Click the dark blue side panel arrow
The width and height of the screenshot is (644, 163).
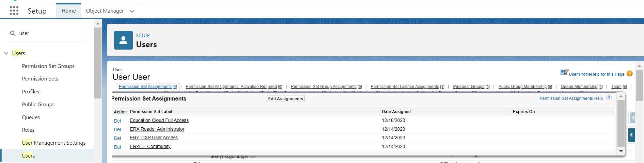[x=631, y=135]
